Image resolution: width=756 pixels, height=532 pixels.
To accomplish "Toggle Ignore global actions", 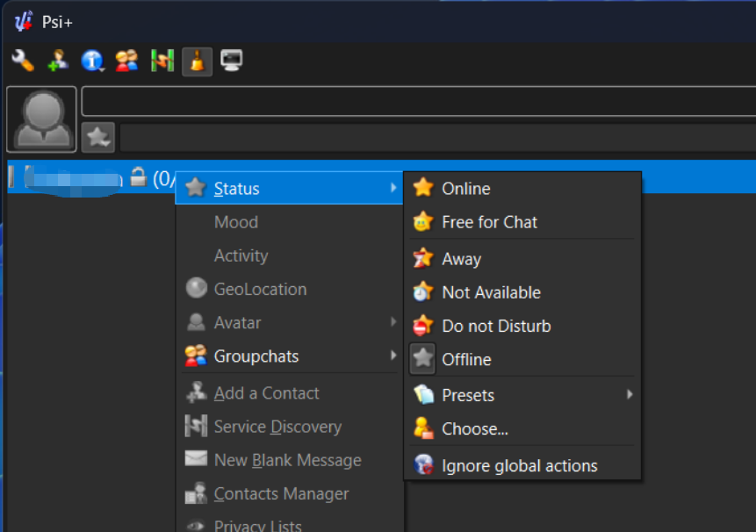I will [519, 465].
